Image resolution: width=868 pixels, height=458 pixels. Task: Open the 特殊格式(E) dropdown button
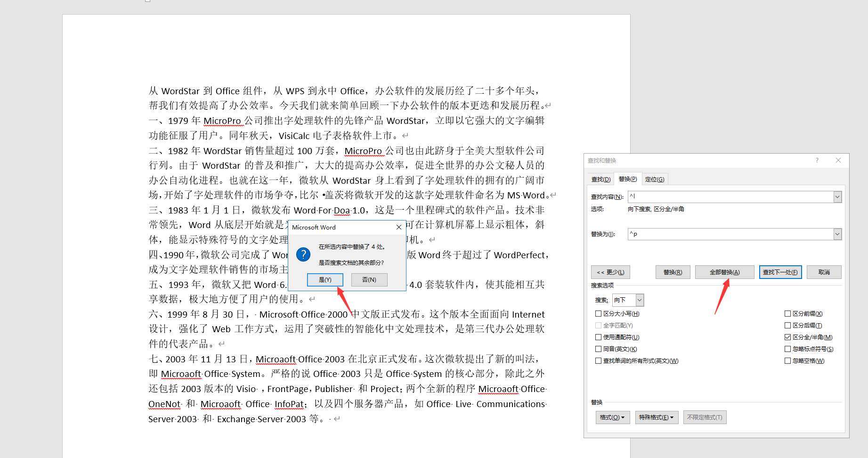click(657, 417)
